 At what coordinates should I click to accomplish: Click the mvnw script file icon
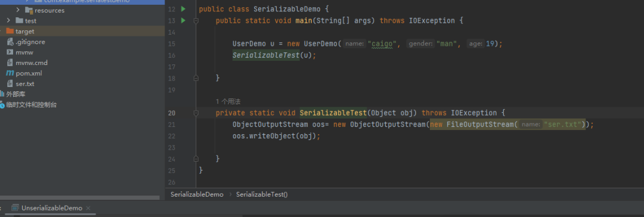click(10, 52)
